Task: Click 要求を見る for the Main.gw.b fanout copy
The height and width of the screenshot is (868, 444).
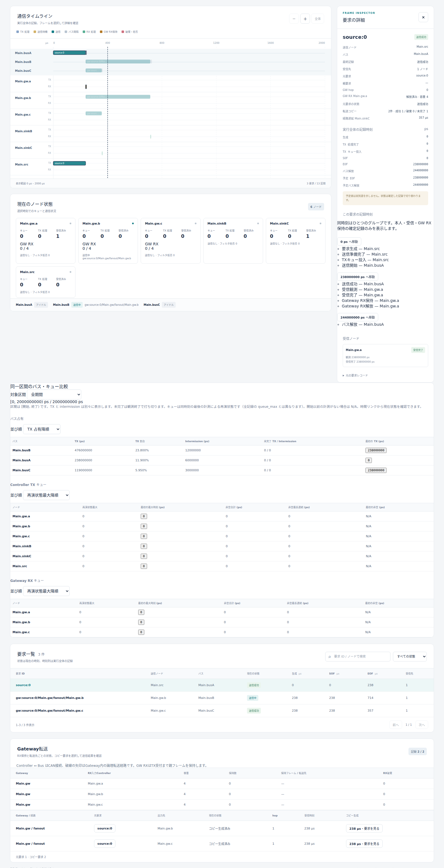Action: (x=364, y=828)
